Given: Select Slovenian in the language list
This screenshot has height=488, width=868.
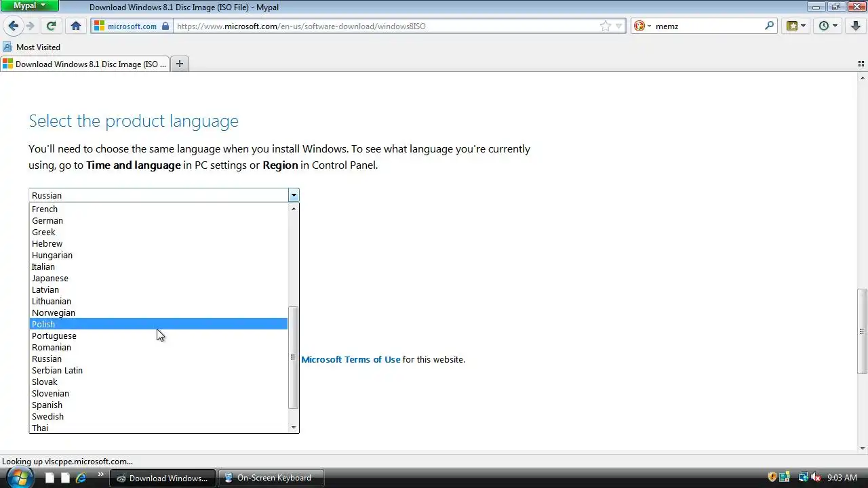Looking at the screenshot, I should [x=159, y=393].
